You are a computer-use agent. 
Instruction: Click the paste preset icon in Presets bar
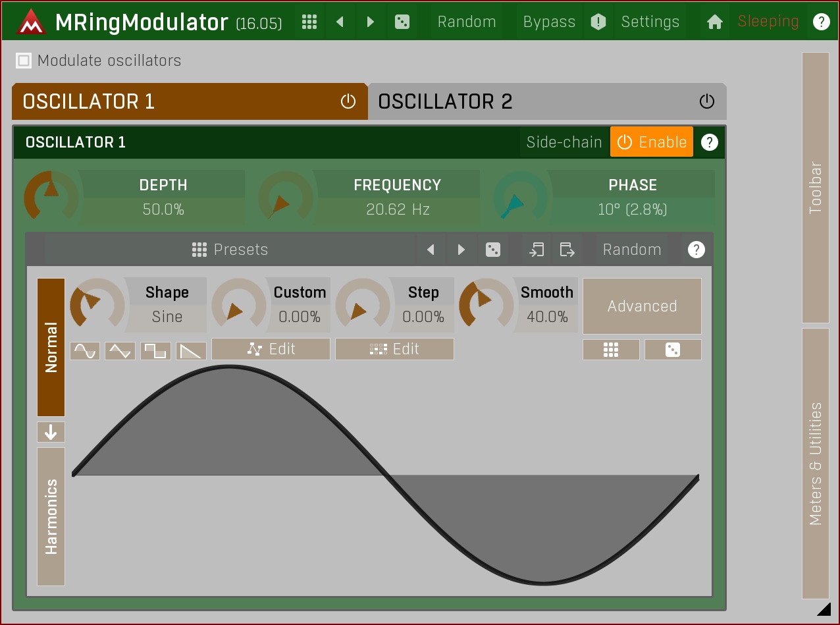537,250
